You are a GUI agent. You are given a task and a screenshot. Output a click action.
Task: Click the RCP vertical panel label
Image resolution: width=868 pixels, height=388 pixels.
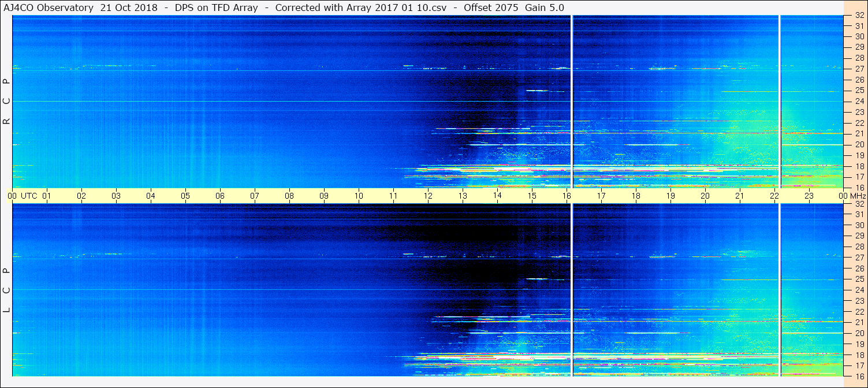tap(7, 102)
